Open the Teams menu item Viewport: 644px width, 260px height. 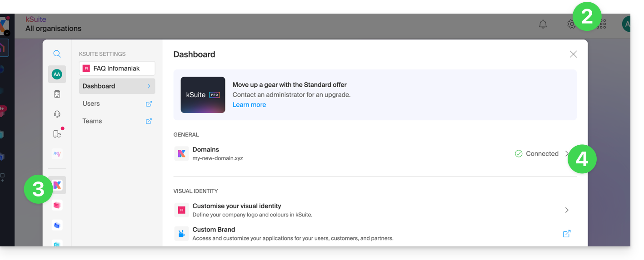click(117, 121)
